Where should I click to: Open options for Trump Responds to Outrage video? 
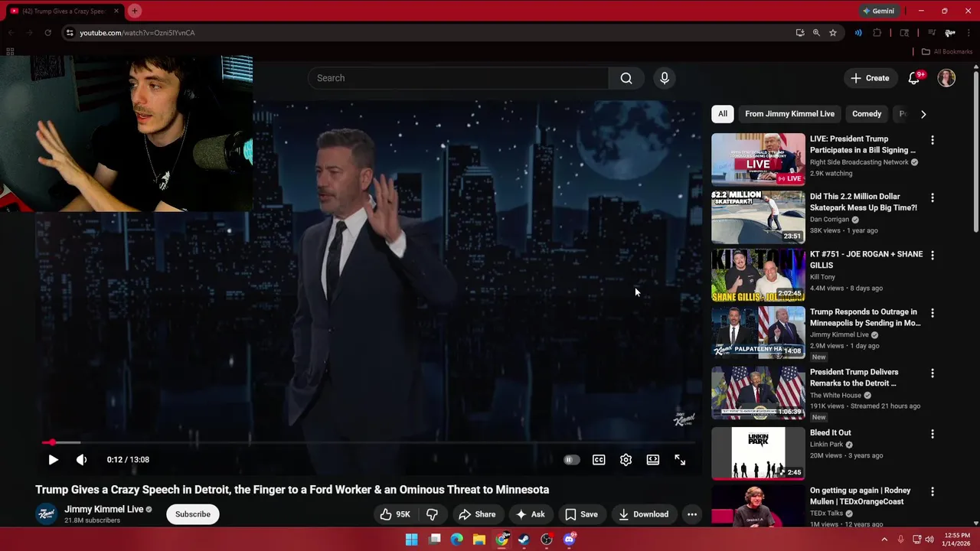pos(932,313)
